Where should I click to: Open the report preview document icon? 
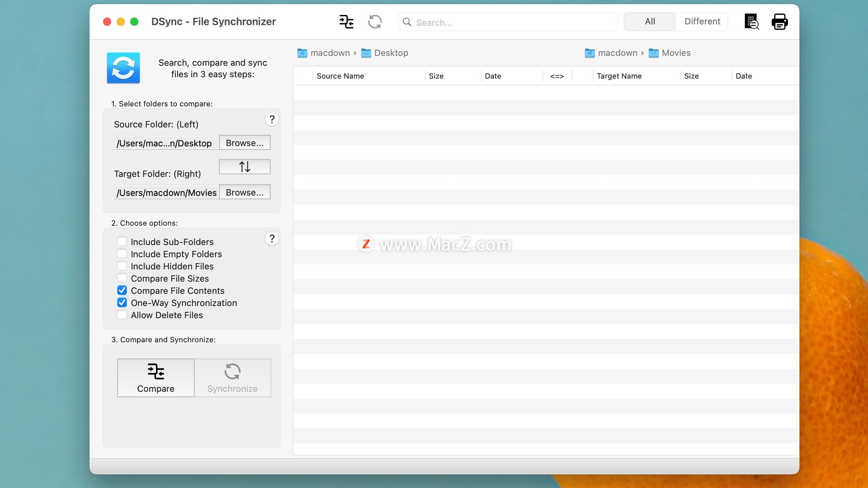pos(751,22)
